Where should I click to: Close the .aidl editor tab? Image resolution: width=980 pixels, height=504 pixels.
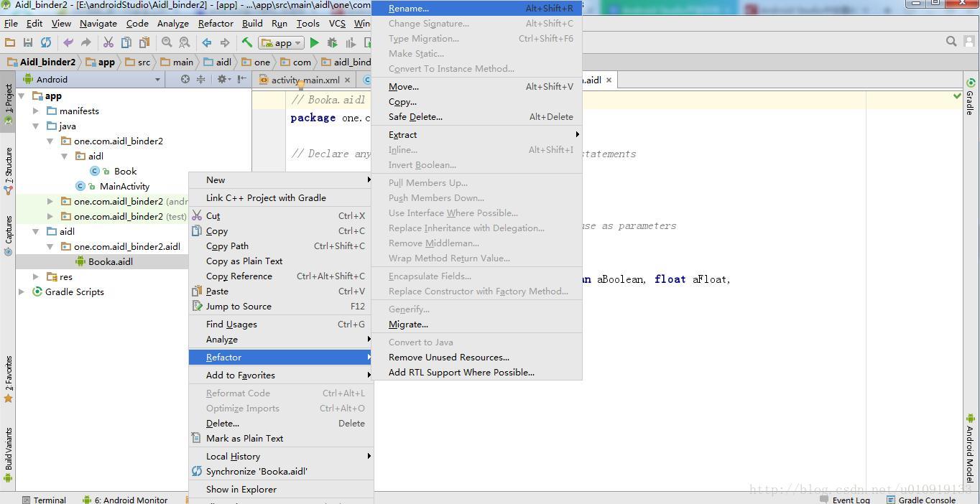click(609, 80)
